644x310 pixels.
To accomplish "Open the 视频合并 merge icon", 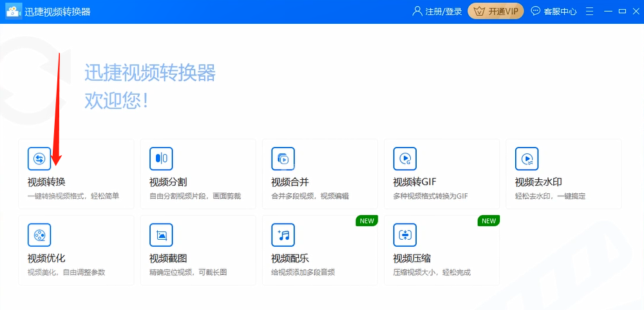I will point(283,159).
